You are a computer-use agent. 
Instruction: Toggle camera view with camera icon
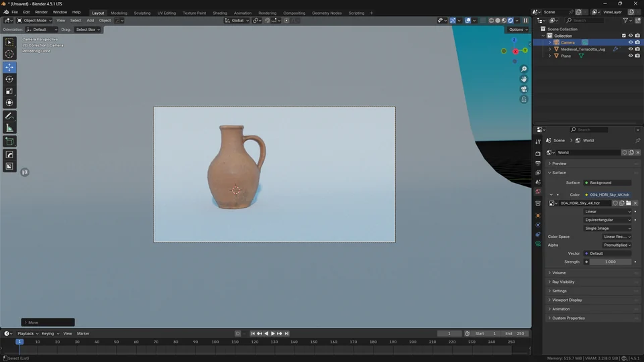(524, 89)
